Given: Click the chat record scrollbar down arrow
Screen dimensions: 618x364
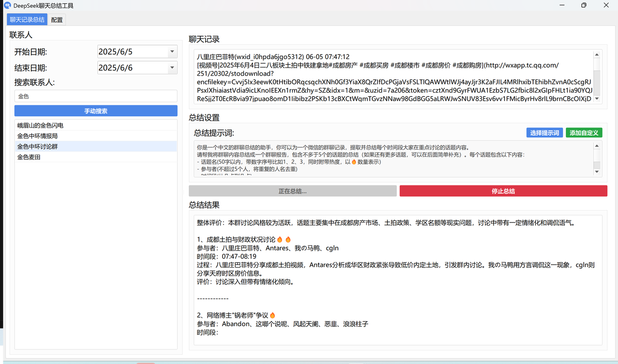Looking at the screenshot, I should pyautogui.click(x=597, y=98).
